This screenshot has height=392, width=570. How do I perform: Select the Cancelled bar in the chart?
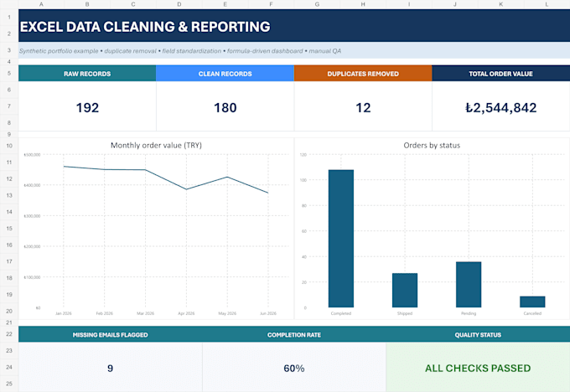(532, 302)
